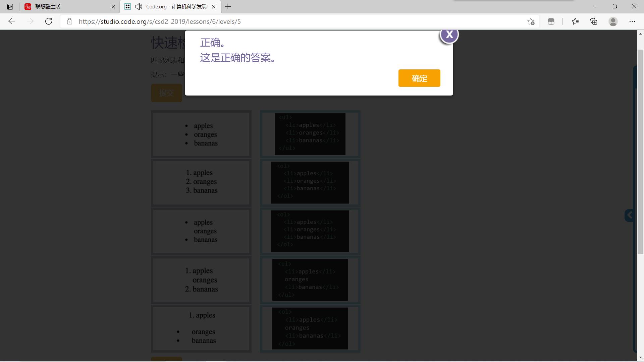Select the second-row ol code snippet

tap(310, 183)
